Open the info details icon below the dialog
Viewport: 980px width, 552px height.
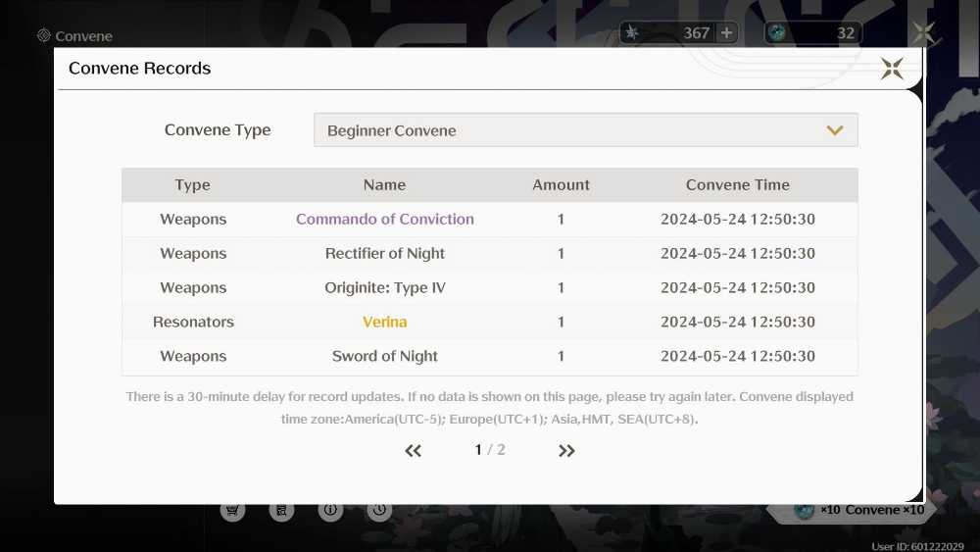pos(330,511)
